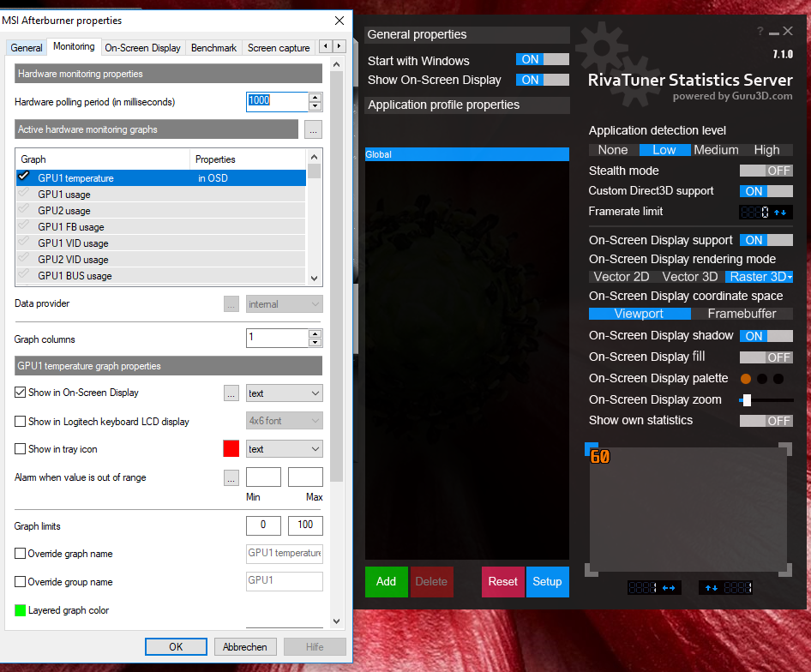Toggle On-Screen Display shadow switch
Screen dimensions: 811x672
pos(766,336)
